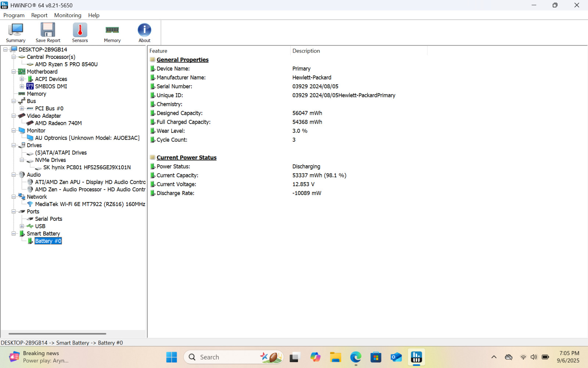This screenshot has width=588, height=368.
Task: Collapse the NVMe Drives branch
Action: [22, 160]
